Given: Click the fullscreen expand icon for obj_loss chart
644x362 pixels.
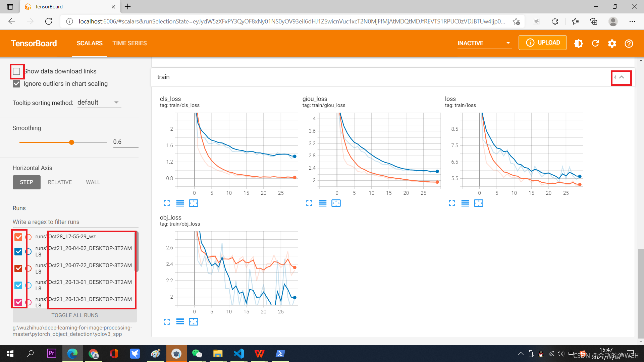Looking at the screenshot, I should coord(166,322).
